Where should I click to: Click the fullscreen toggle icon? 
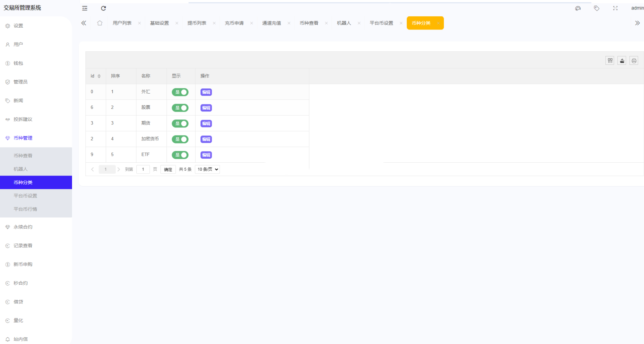point(615,8)
